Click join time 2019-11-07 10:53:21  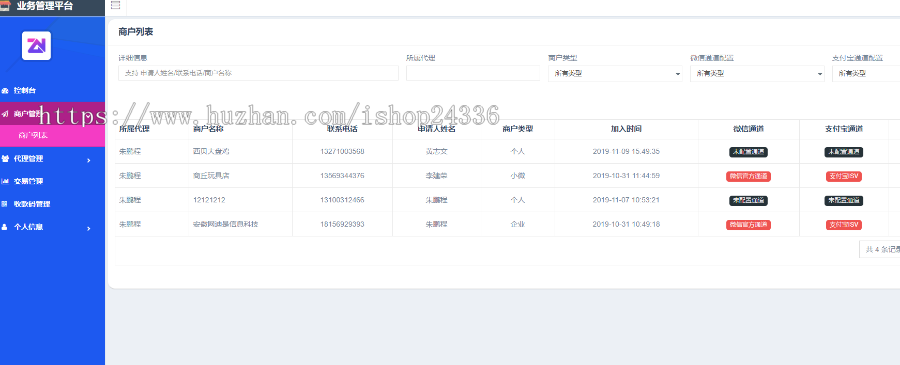tap(626, 200)
